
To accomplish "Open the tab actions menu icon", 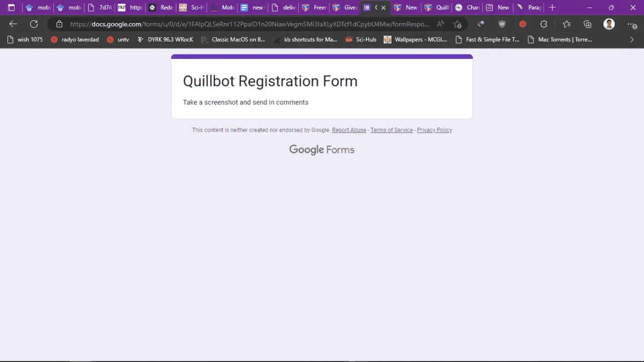I will (x=12, y=8).
